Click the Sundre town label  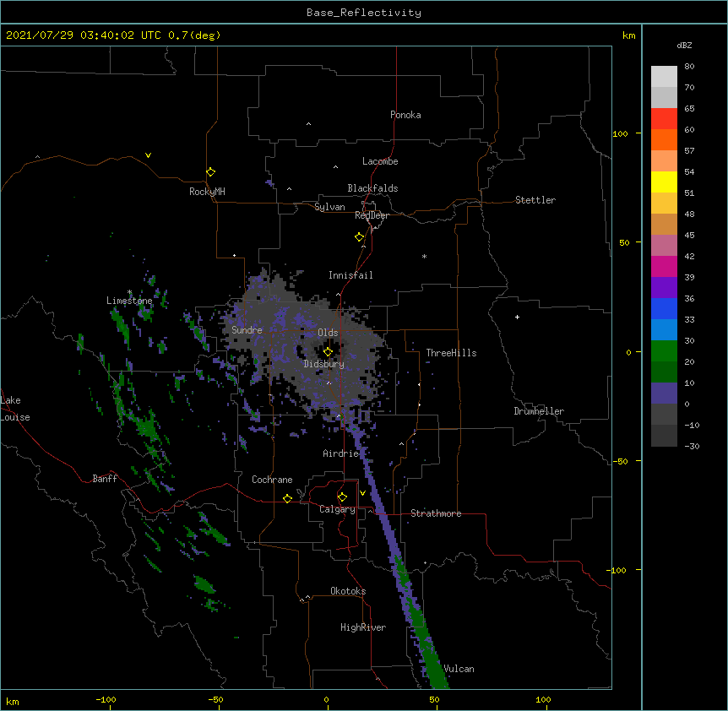point(247,330)
